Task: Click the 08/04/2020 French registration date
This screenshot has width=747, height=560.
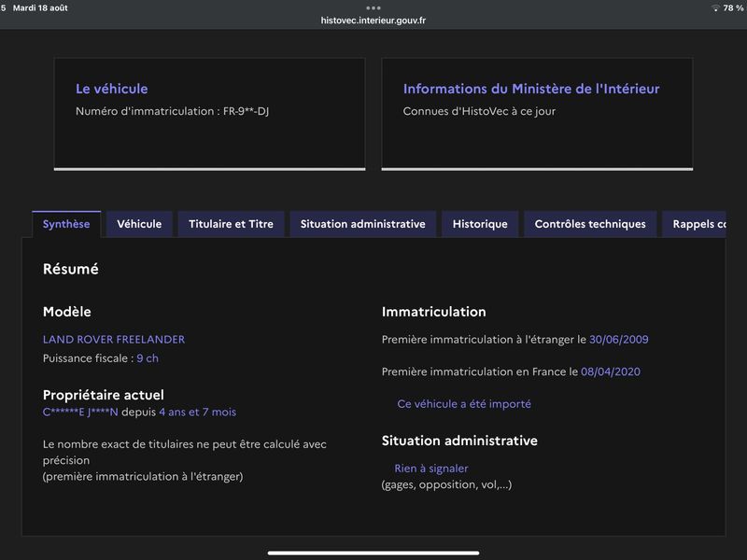Action: (611, 371)
